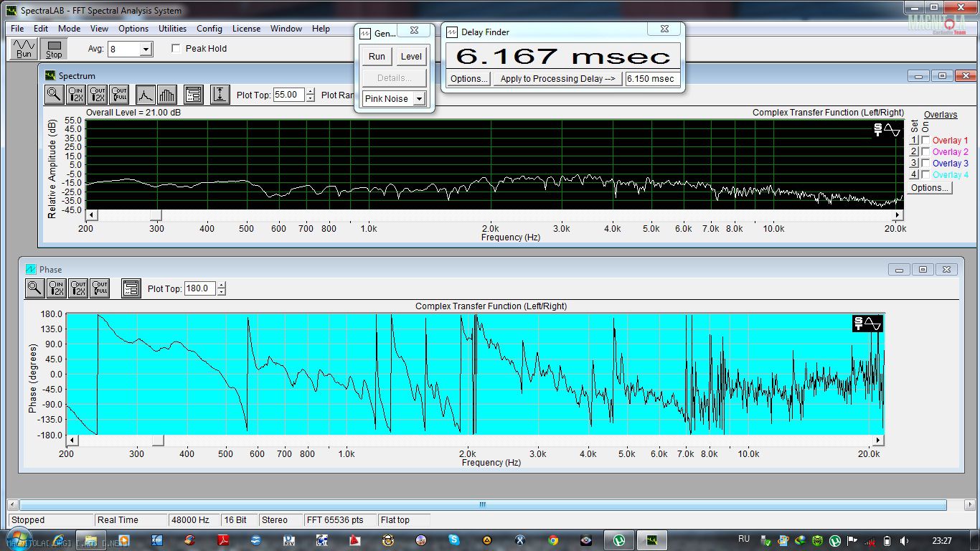
Task: Click Zoom Out 2X in Spectrum window
Action: (x=98, y=94)
